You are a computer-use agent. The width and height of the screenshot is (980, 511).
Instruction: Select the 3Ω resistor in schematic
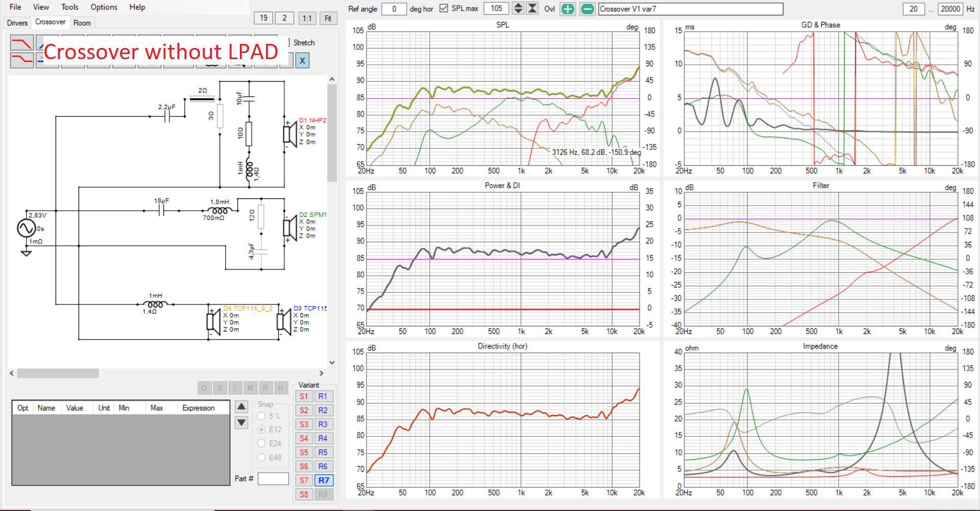(220, 116)
